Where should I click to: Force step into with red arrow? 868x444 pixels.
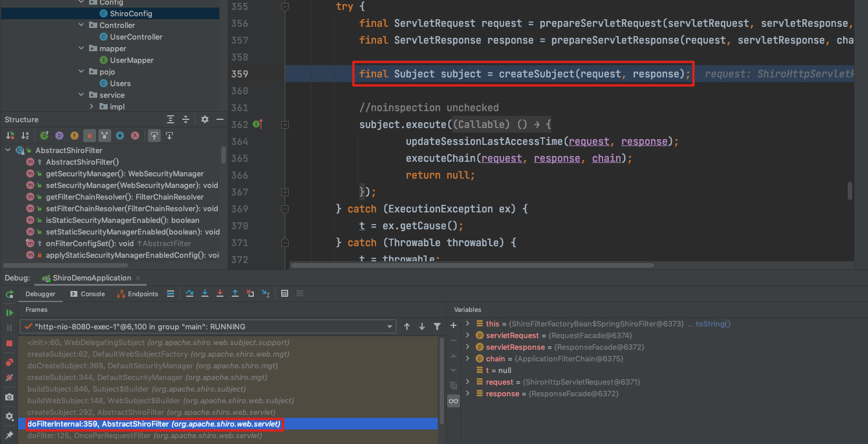click(220, 294)
